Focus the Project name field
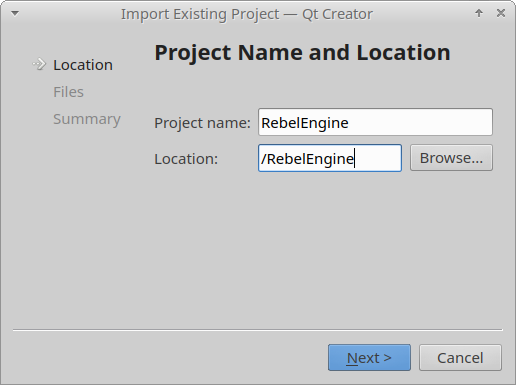The width and height of the screenshot is (516, 385). pos(375,122)
